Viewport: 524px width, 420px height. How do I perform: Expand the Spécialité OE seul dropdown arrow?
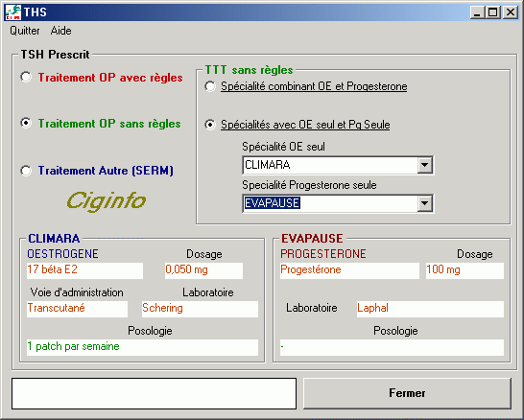click(x=425, y=165)
